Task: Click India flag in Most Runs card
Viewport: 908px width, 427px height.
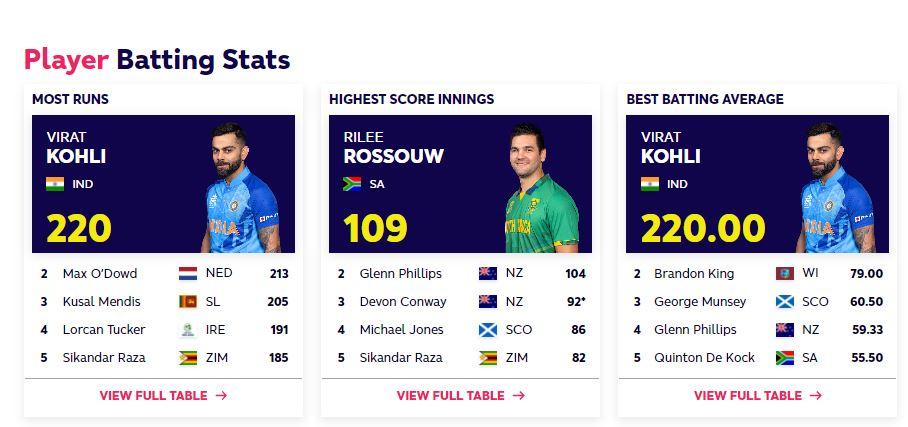Action: [x=55, y=184]
